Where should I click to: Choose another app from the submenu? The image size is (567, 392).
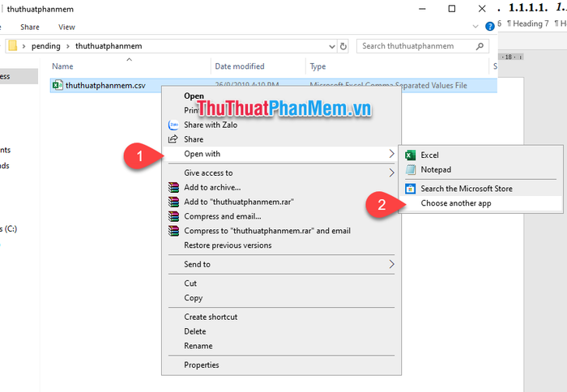coord(456,203)
